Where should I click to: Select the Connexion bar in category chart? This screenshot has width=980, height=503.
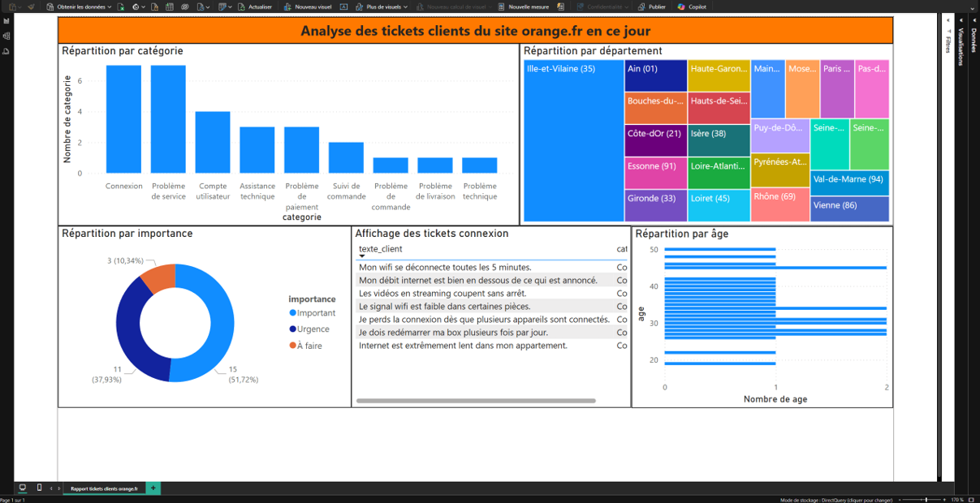(x=123, y=119)
